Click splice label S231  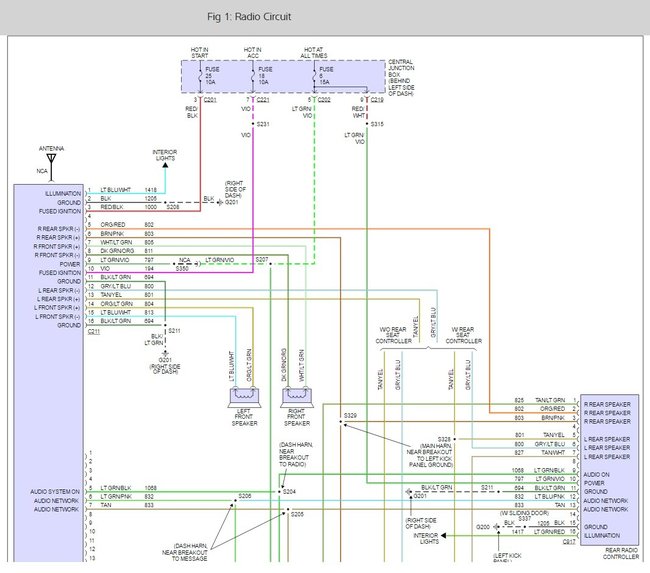click(263, 124)
